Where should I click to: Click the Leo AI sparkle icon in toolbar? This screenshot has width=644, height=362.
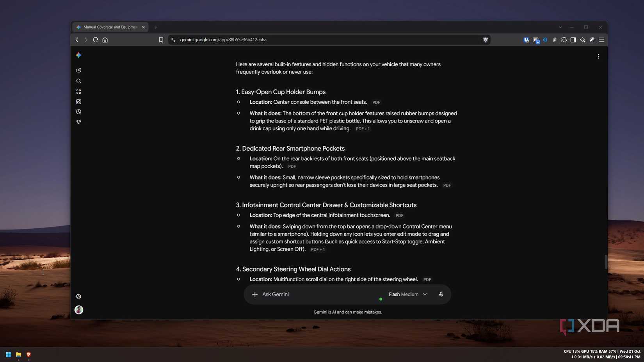click(582, 40)
